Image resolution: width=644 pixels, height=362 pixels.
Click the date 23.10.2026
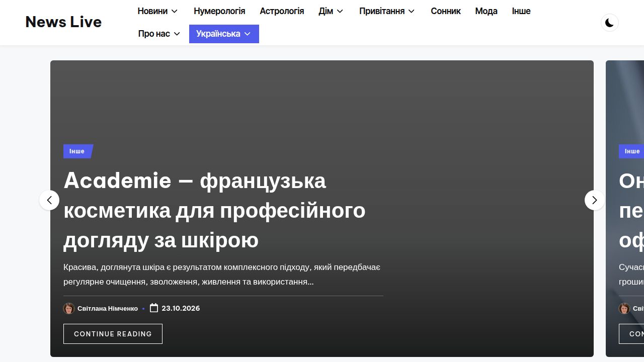[181, 308]
